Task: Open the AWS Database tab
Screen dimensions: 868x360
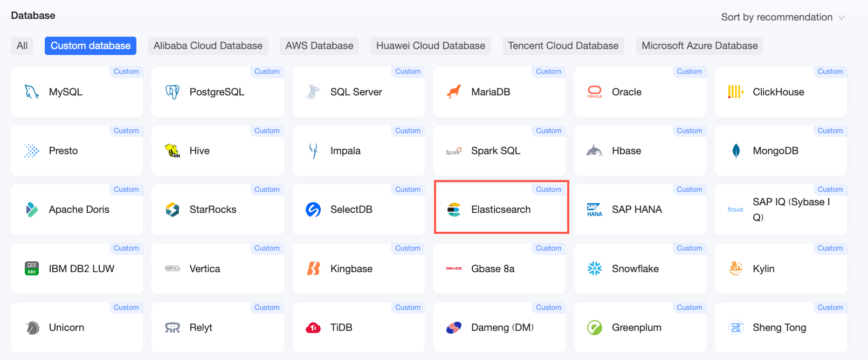Action: (x=320, y=46)
